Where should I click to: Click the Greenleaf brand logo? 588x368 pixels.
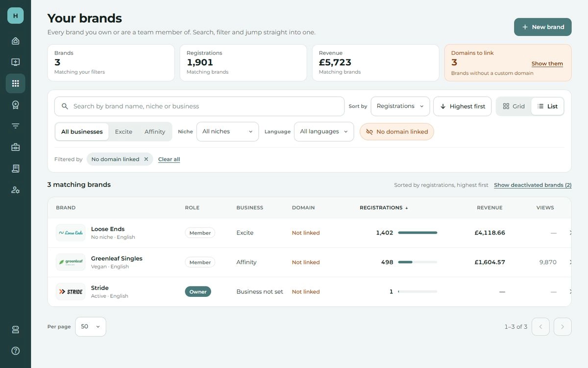[x=71, y=263]
